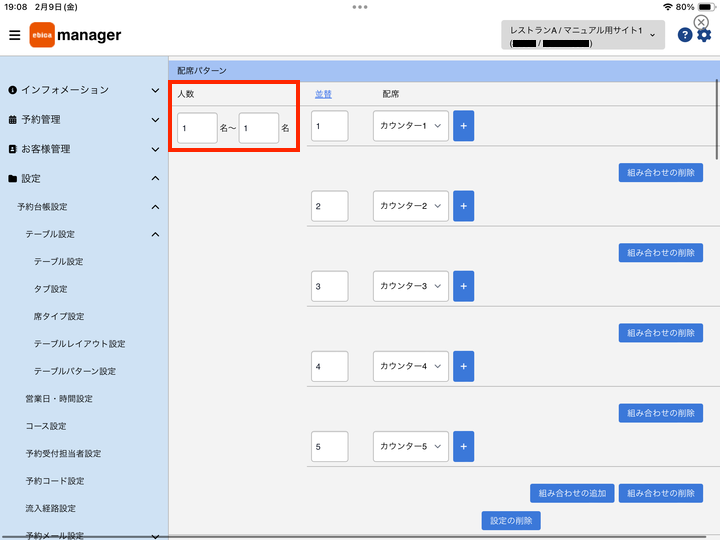Open the カウンター2 seat dropdown
720x540 pixels.
coord(411,206)
